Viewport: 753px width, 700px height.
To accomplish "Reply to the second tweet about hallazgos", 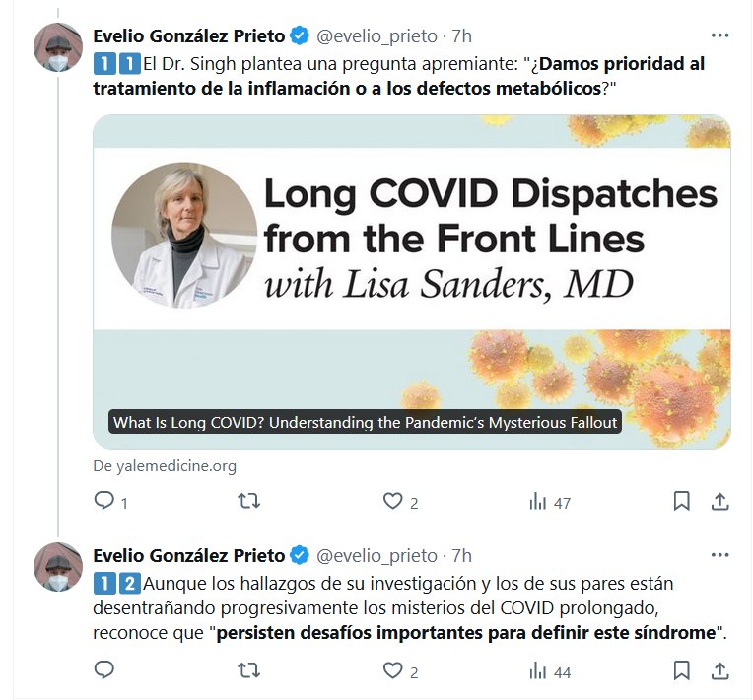I will (x=104, y=671).
